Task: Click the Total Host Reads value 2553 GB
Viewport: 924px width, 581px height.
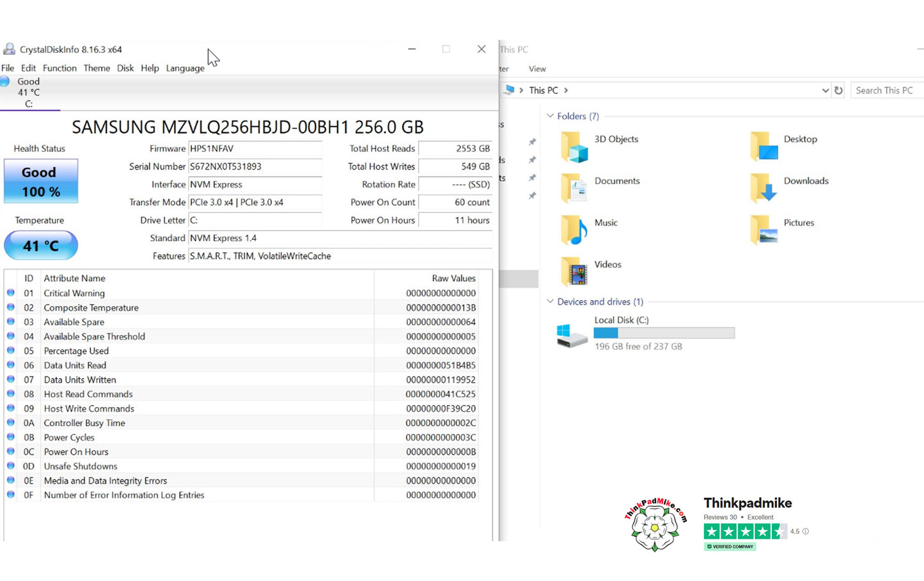Action: (455, 148)
